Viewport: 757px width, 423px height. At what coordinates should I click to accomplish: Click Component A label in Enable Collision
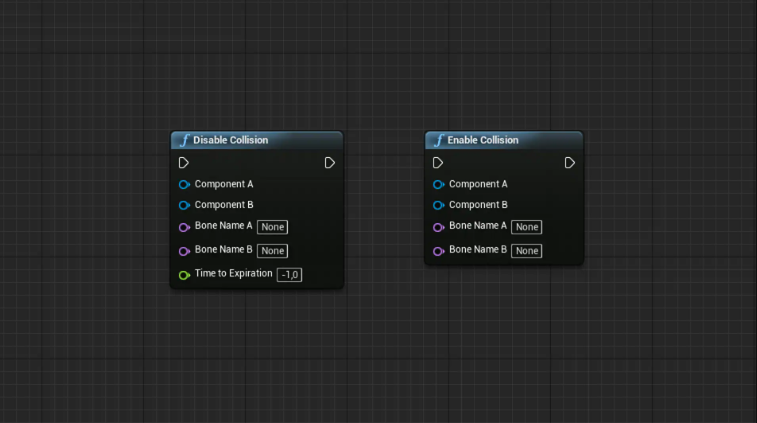(x=478, y=184)
